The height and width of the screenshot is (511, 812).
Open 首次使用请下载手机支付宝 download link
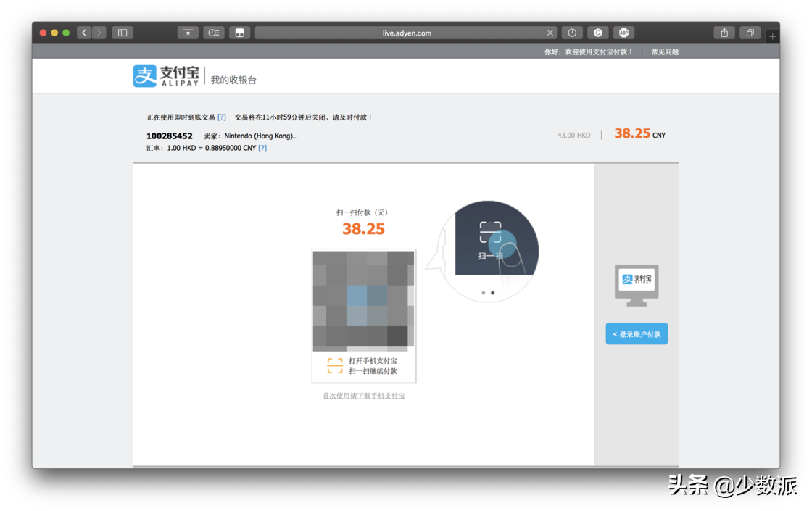click(364, 396)
